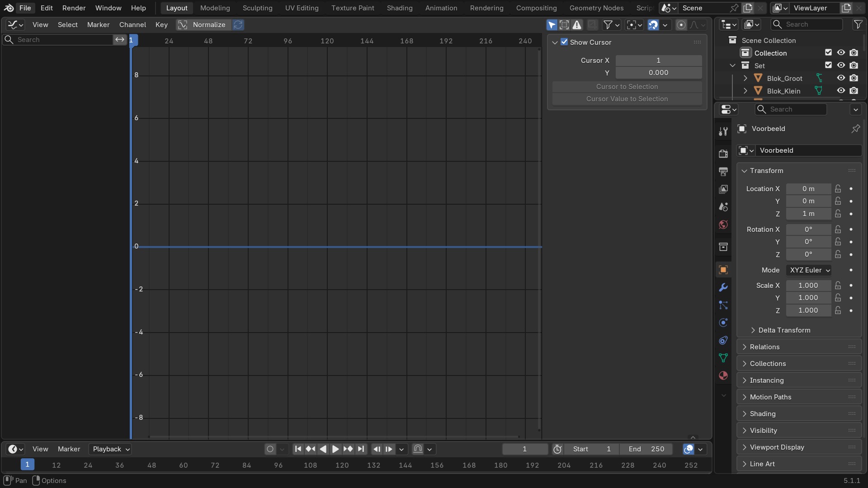The width and height of the screenshot is (868, 488).
Task: Click the Cursor Value to Selection button
Action: (627, 99)
